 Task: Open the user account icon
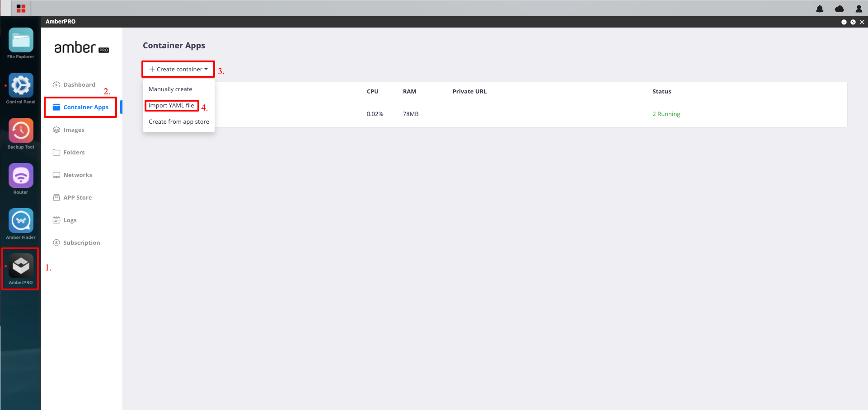[x=859, y=9]
